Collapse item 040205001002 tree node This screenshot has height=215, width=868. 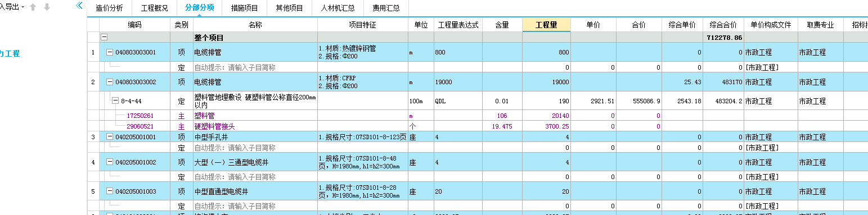(x=110, y=162)
